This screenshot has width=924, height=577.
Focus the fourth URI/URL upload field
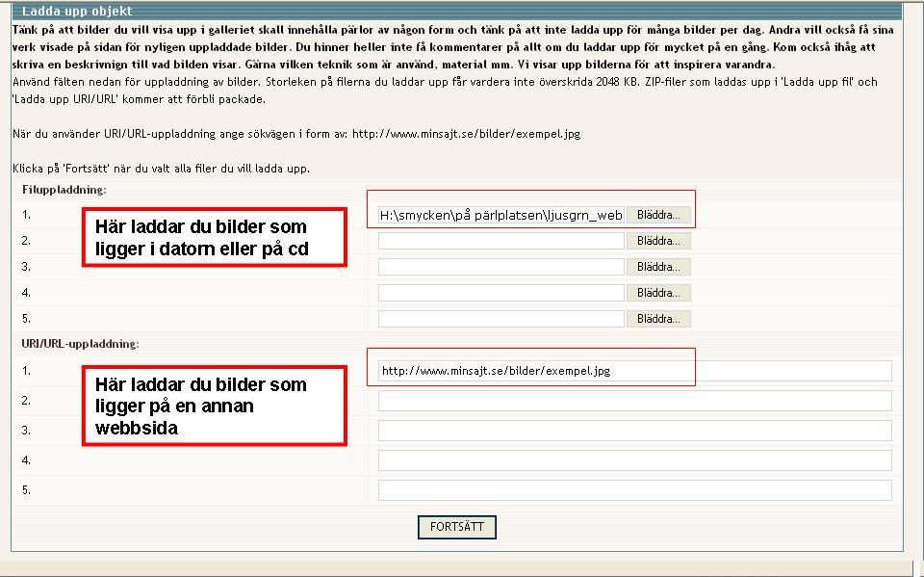[x=634, y=460]
